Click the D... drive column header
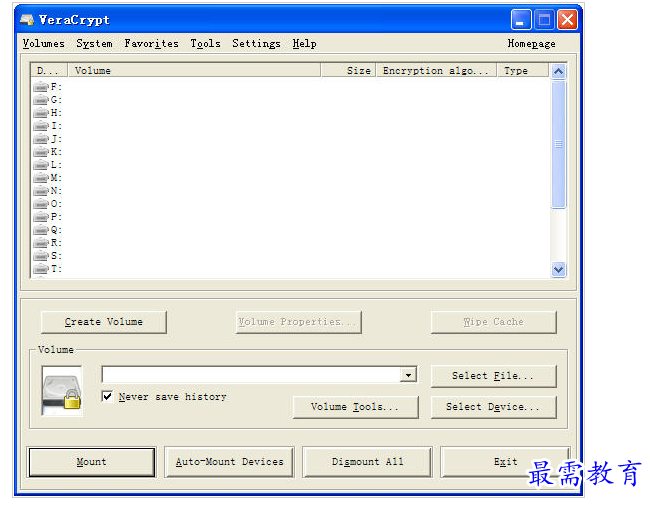 [49, 70]
